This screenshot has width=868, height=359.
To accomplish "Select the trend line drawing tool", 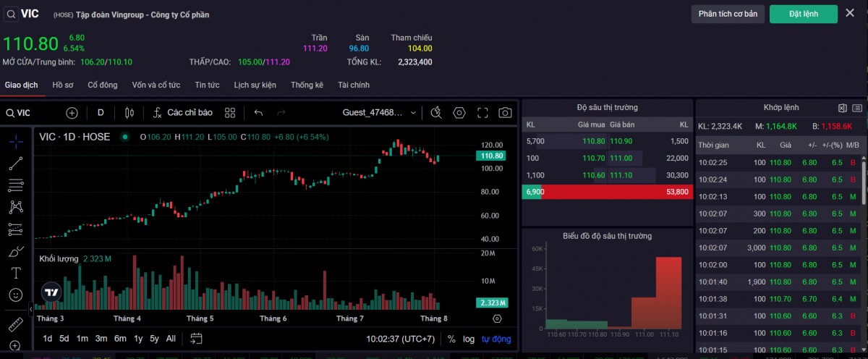I will [x=15, y=163].
